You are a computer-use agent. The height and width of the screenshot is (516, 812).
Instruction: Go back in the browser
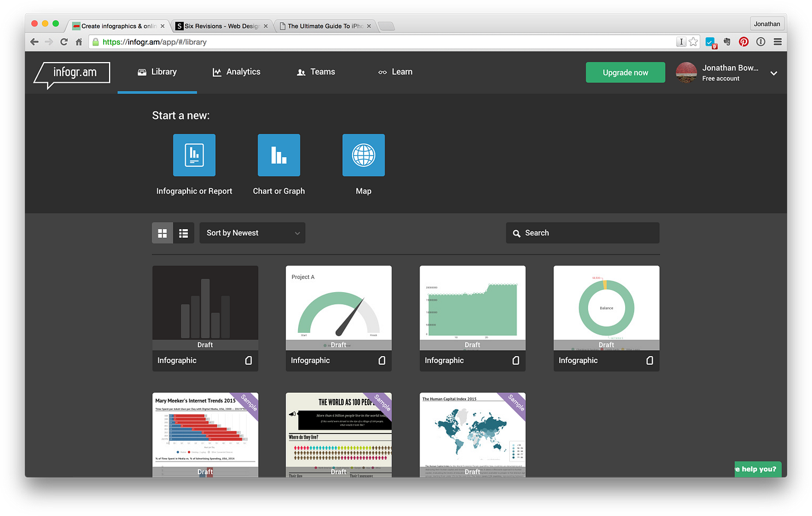point(34,42)
